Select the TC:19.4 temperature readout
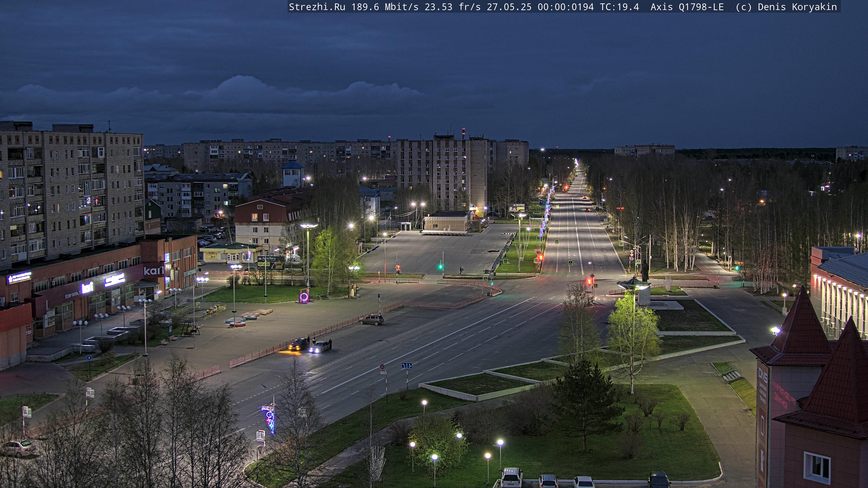Image resolution: width=868 pixels, height=488 pixels. coord(619,7)
